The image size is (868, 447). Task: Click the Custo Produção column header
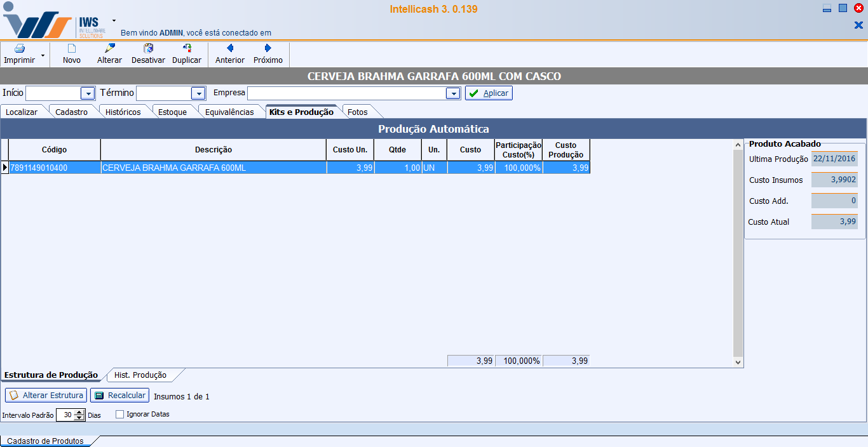coord(566,150)
